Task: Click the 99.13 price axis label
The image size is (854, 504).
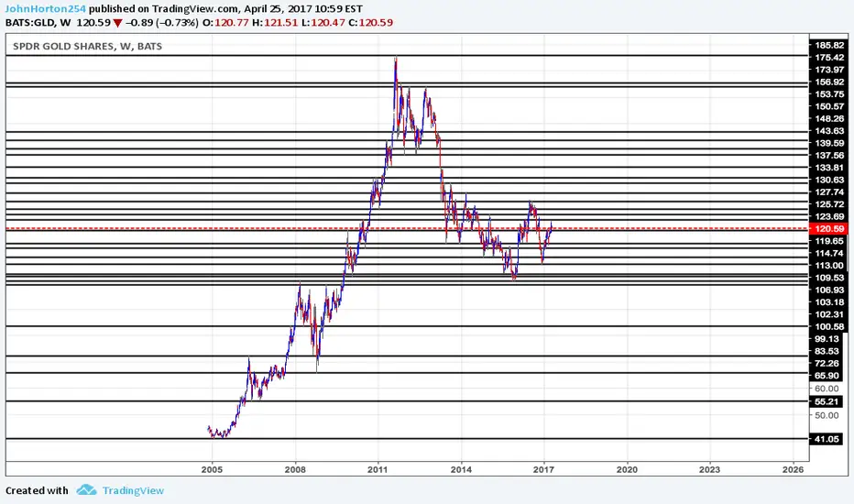Action: coord(827,338)
